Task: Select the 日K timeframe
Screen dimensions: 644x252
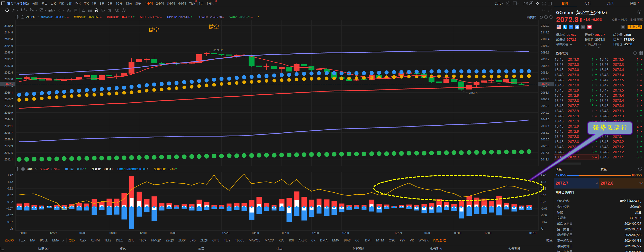Action: pyautogui.click(x=53, y=3)
